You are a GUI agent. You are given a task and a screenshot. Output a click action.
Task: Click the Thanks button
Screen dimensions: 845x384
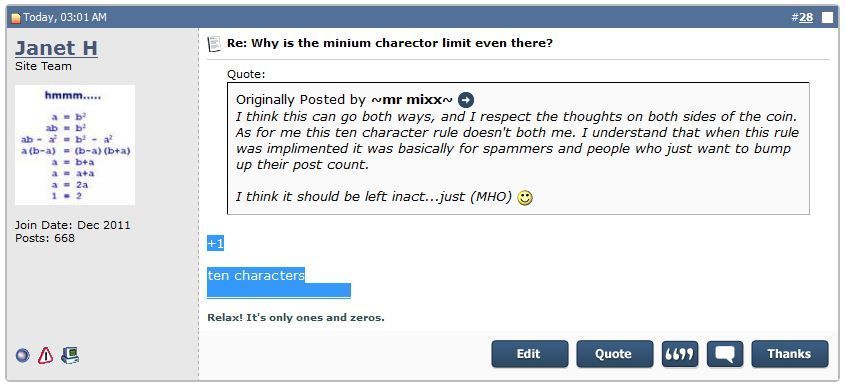pos(789,354)
